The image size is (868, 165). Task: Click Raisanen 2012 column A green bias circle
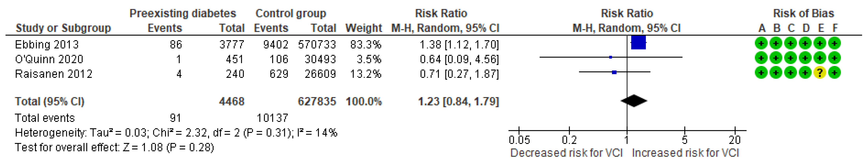(x=761, y=73)
